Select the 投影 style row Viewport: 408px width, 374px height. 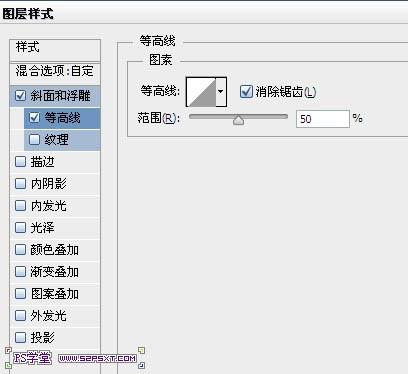55,338
